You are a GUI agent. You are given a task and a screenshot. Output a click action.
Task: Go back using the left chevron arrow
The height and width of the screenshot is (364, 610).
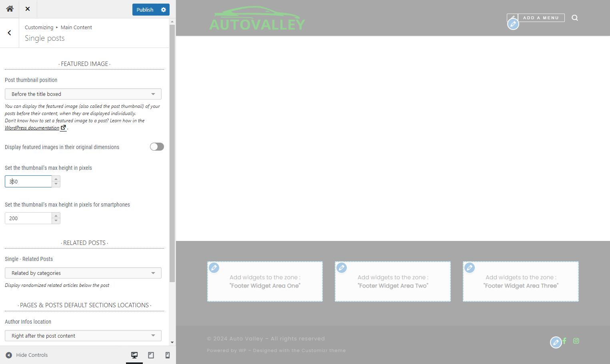pos(10,33)
